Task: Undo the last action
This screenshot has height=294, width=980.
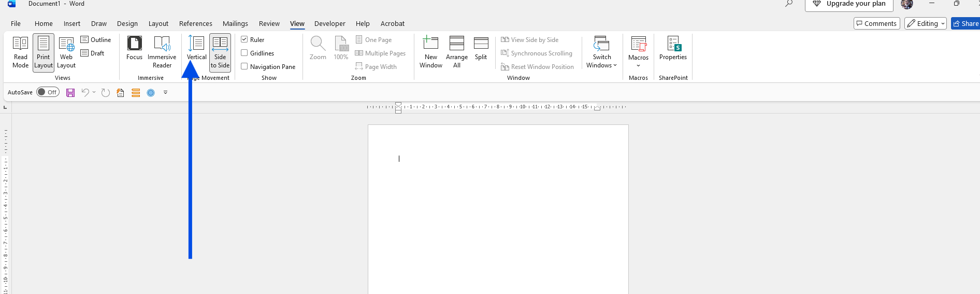Action: [x=85, y=92]
